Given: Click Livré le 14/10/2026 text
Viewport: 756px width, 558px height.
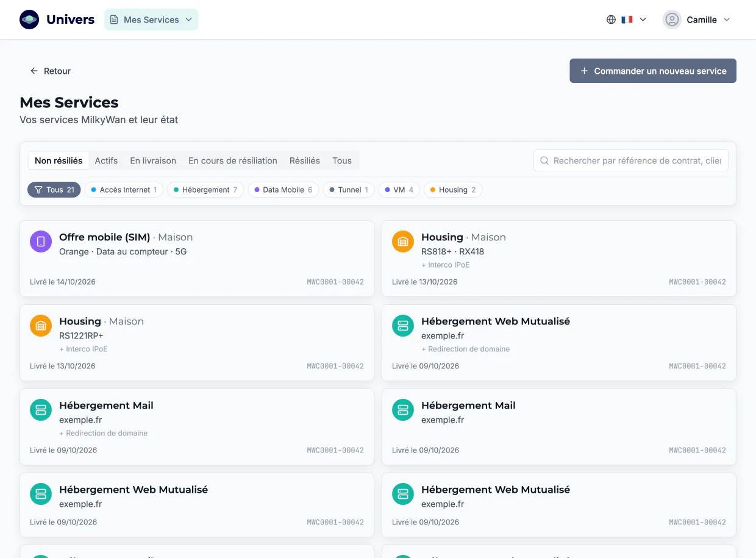Looking at the screenshot, I should tap(63, 282).
